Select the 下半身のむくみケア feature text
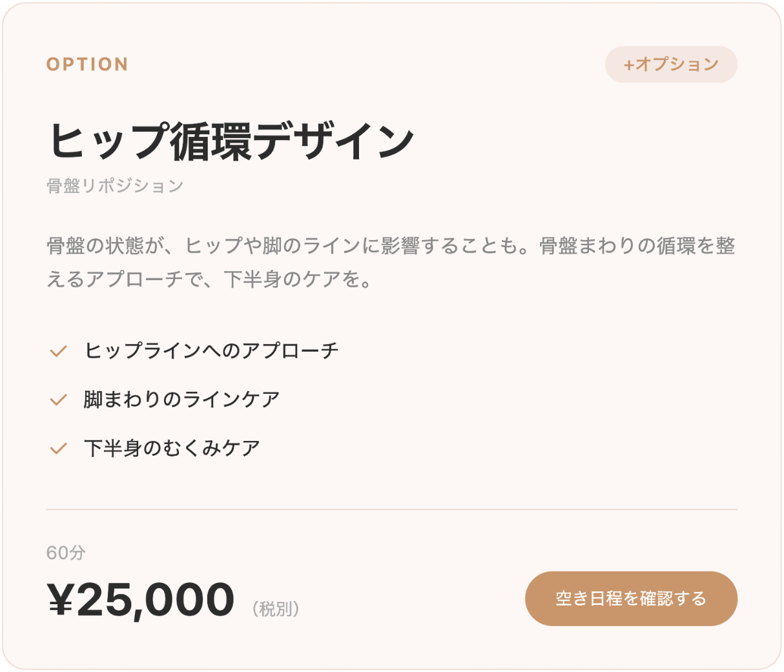This screenshot has width=784, height=672. pos(172,448)
